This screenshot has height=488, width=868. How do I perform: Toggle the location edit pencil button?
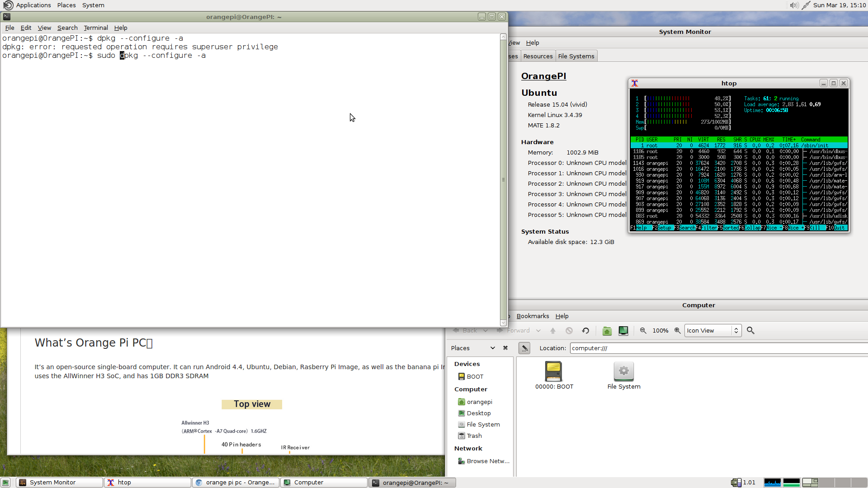(x=524, y=348)
